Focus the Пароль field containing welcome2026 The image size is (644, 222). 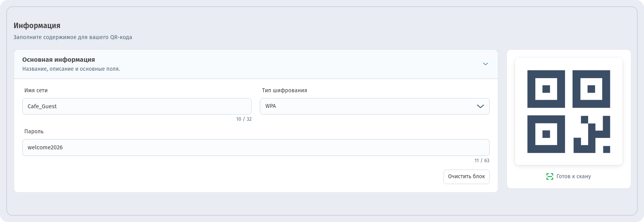click(256, 147)
